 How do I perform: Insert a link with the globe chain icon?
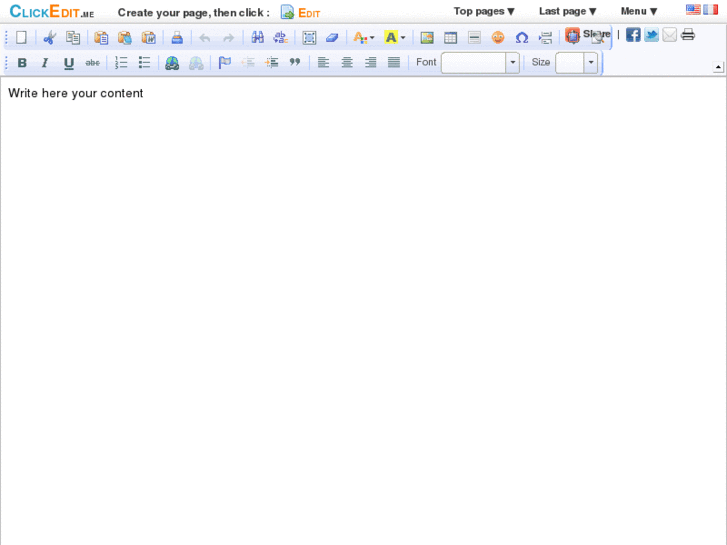coord(172,63)
